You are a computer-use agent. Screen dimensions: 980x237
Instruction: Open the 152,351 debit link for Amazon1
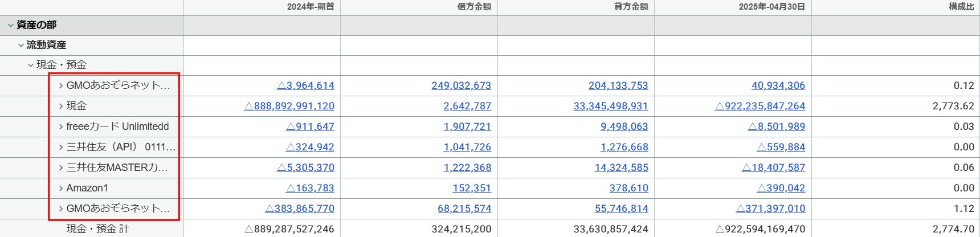tap(472, 188)
